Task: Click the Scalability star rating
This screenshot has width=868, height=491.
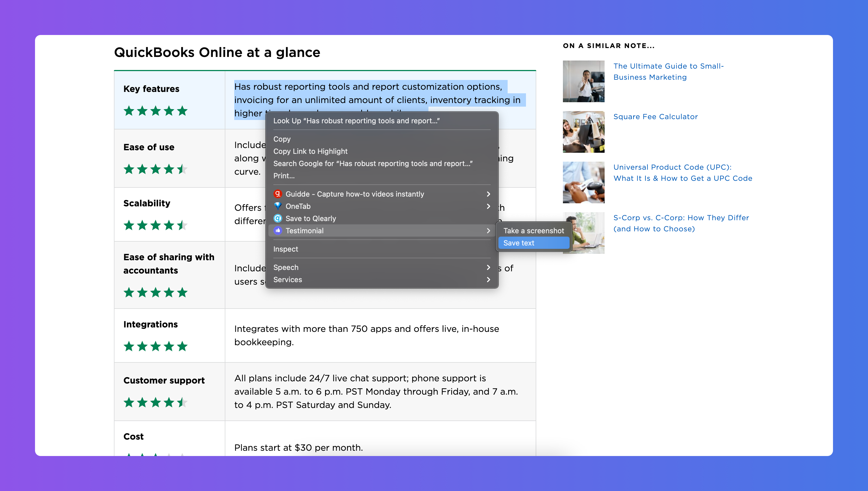Action: pyautogui.click(x=156, y=225)
